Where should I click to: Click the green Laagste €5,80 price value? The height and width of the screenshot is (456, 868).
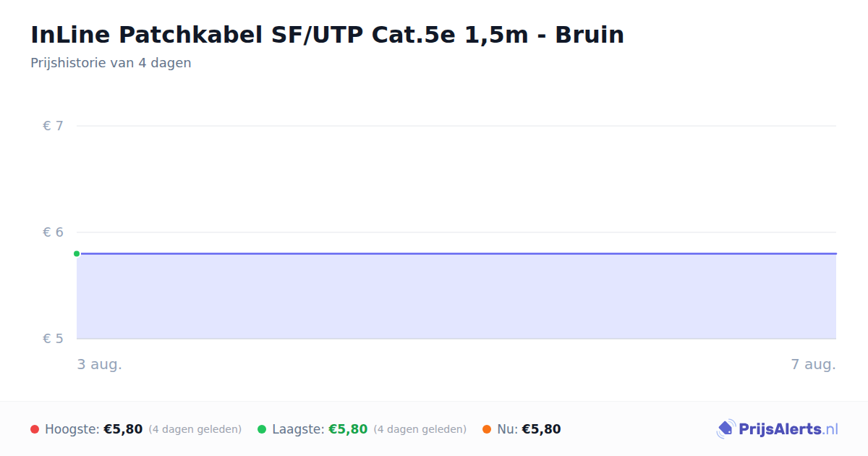(x=348, y=429)
